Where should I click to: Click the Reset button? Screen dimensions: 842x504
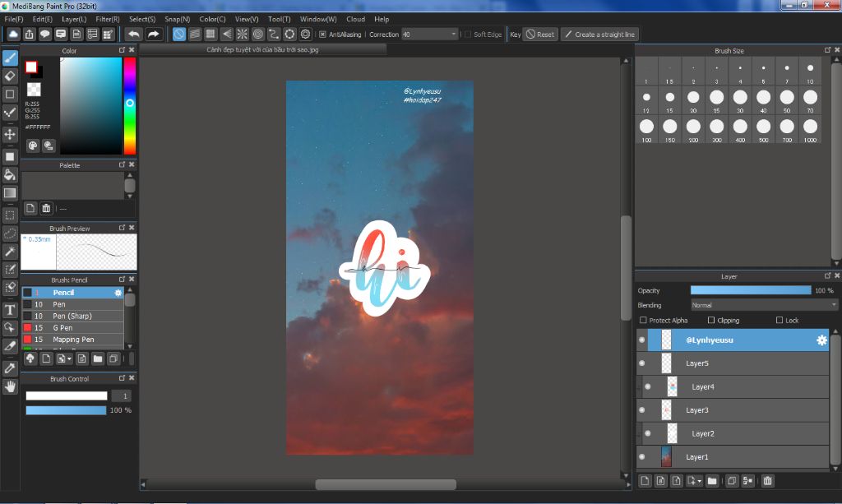point(540,35)
